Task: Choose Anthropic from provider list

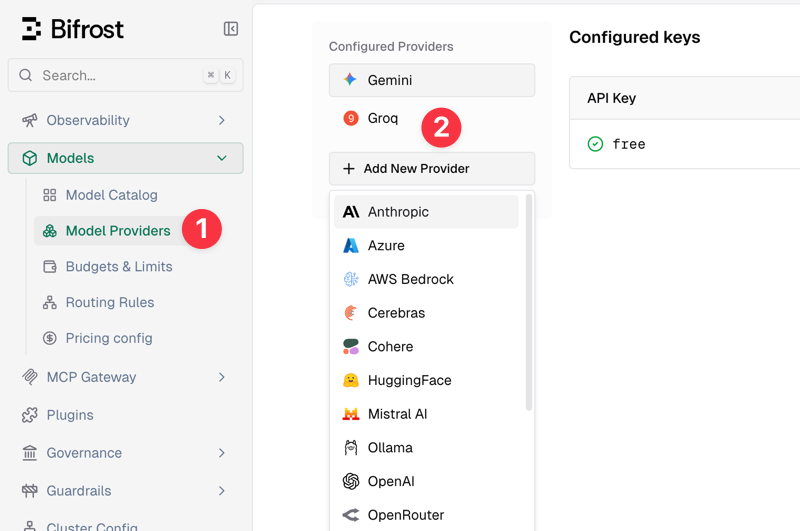Action: click(426, 212)
